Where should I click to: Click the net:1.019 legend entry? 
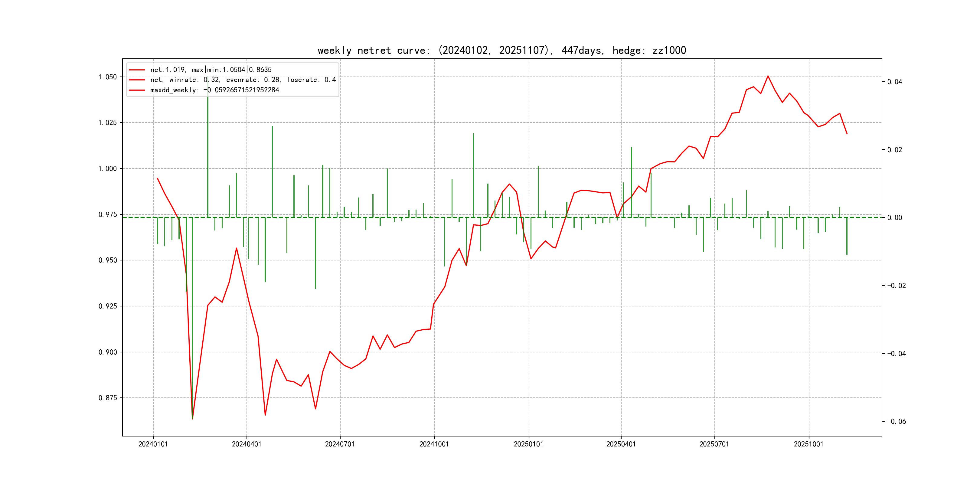pos(211,70)
